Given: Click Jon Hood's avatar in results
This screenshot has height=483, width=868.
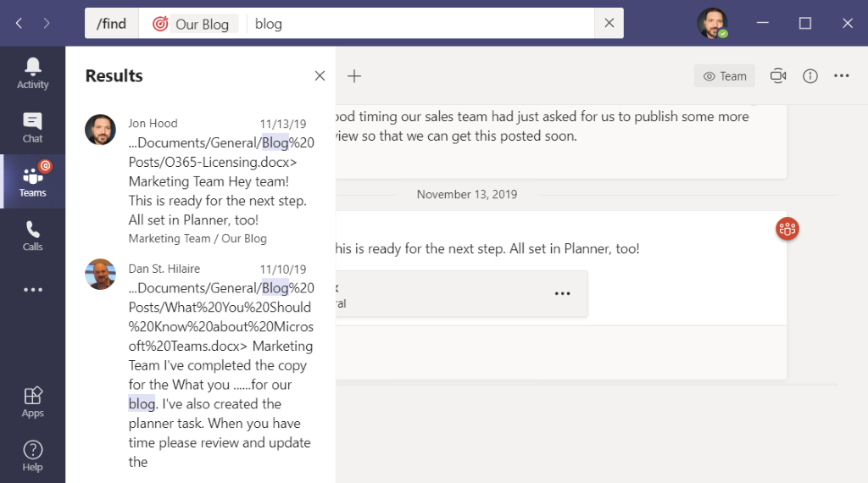Looking at the screenshot, I should [100, 130].
